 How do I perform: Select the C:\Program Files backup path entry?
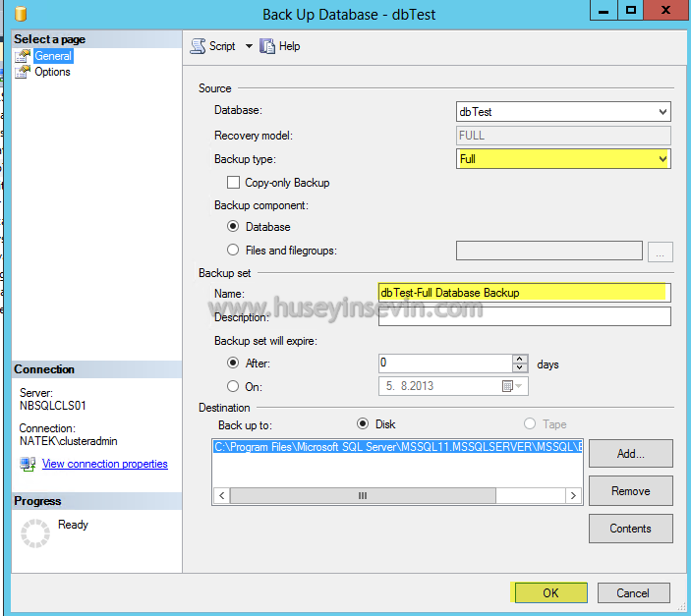[397, 447]
